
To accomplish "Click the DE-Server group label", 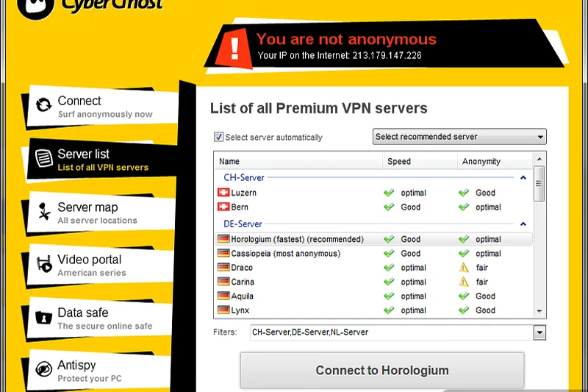I will 243,224.
